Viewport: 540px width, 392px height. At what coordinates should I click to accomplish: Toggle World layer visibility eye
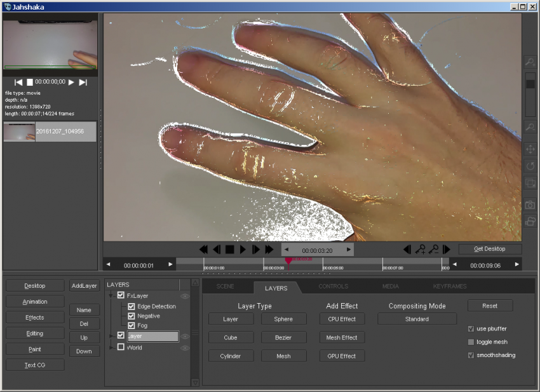point(185,348)
